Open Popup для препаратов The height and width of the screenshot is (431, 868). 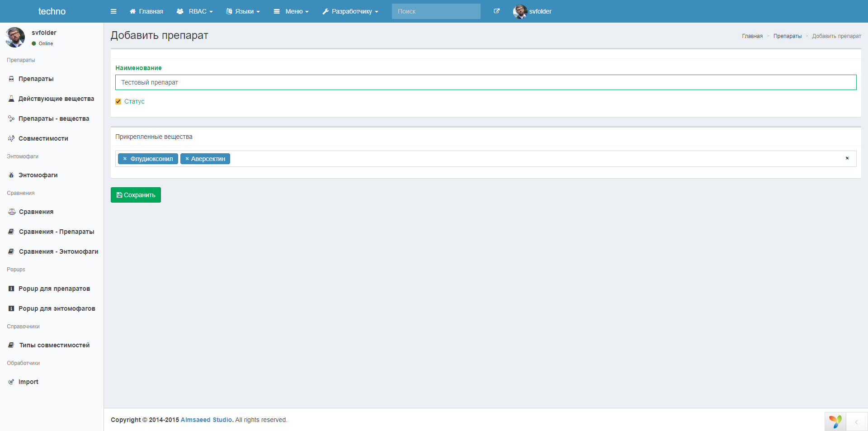54,289
